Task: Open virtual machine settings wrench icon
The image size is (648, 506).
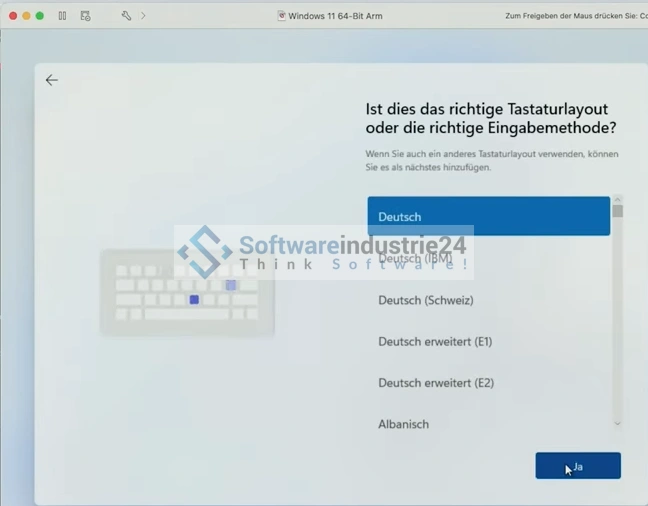Action: [x=126, y=16]
